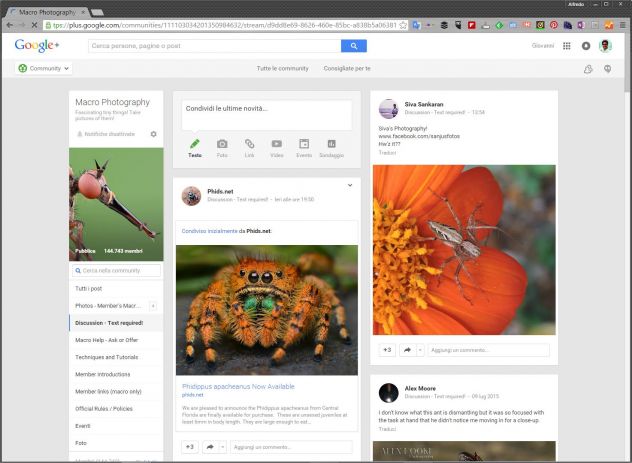
Task: Open community settings gear
Action: pyautogui.click(x=153, y=134)
